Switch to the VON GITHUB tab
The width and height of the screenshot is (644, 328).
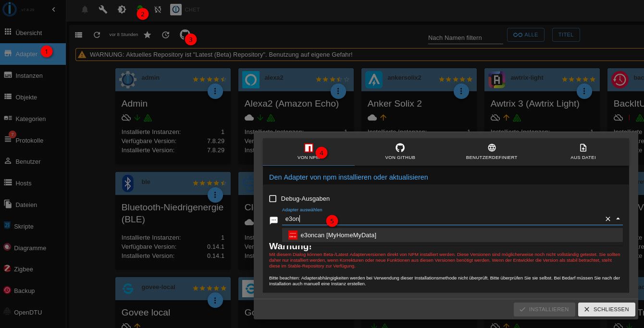pos(400,152)
